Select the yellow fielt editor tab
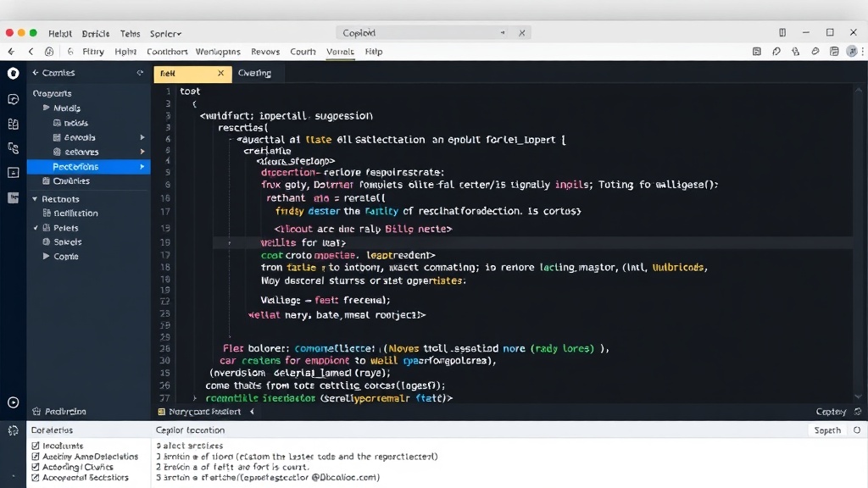The width and height of the screenshot is (868, 488). [192, 73]
